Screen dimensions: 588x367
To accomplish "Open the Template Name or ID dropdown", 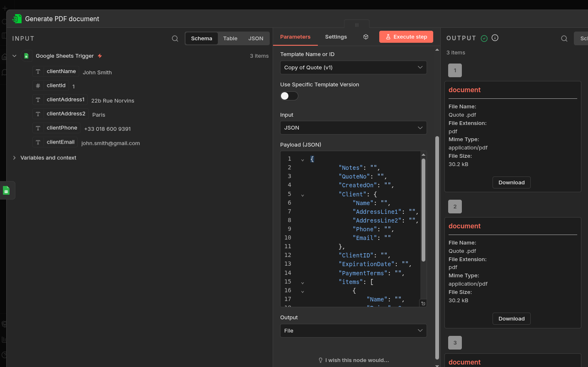I will (353, 67).
